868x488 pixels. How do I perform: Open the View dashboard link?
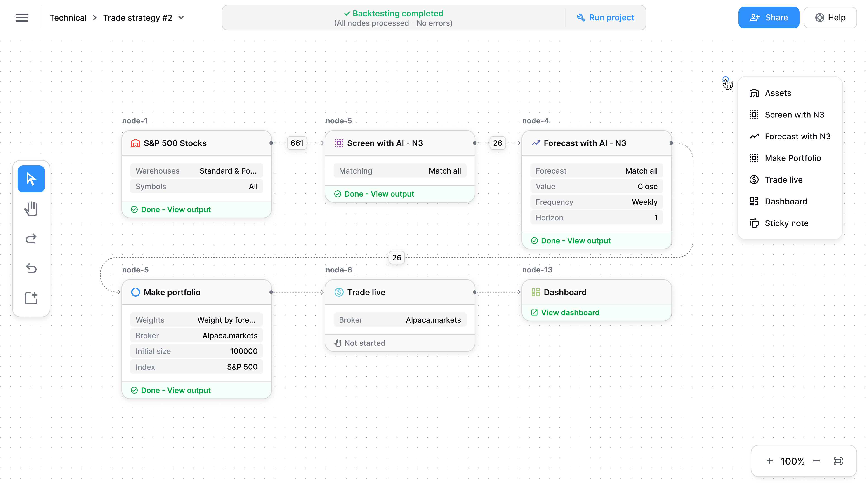[570, 312]
